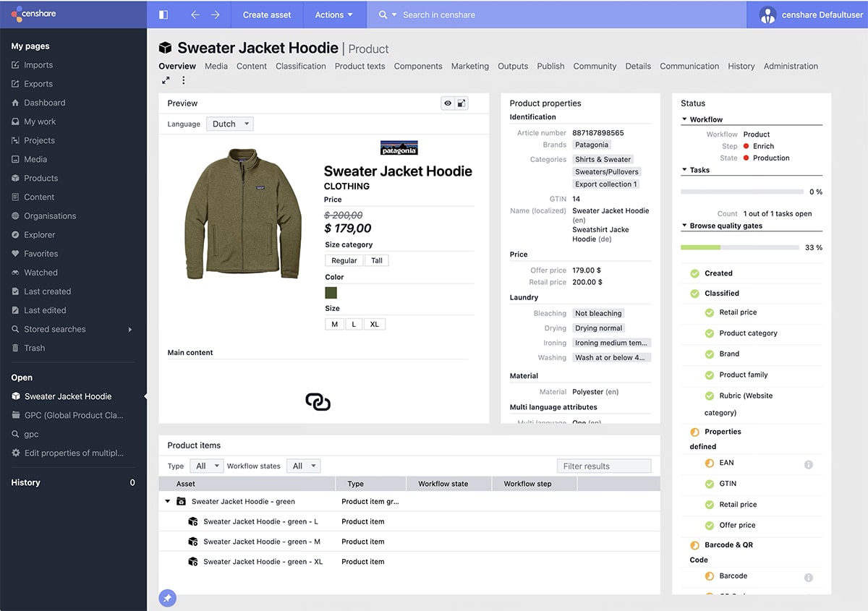
Task: Toggle the sidebar panel icon in top bar
Action: [x=163, y=14]
